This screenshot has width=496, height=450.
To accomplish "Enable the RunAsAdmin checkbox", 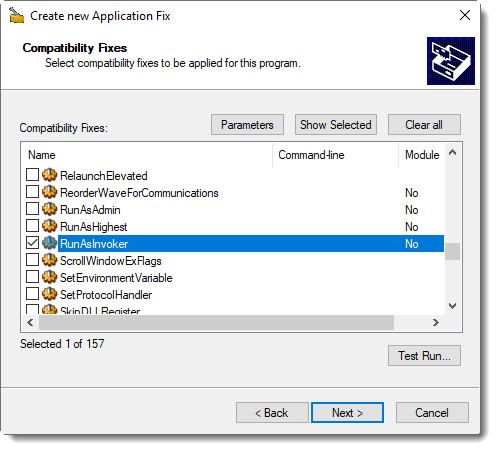I will point(32,209).
